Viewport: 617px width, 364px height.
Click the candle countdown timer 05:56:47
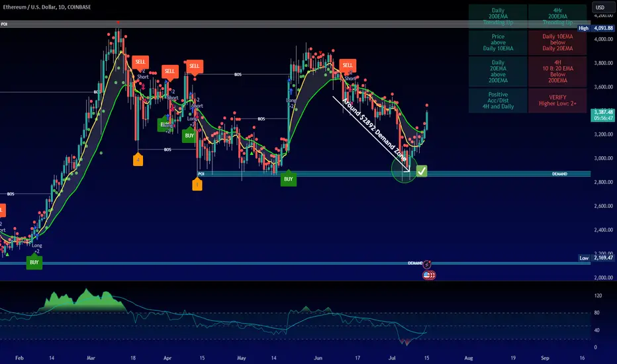coord(603,118)
